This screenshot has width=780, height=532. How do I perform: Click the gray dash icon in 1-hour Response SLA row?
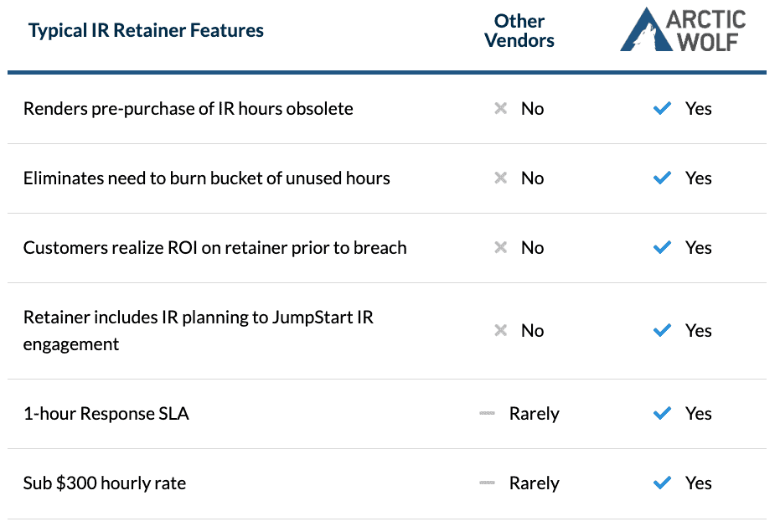[x=487, y=413]
